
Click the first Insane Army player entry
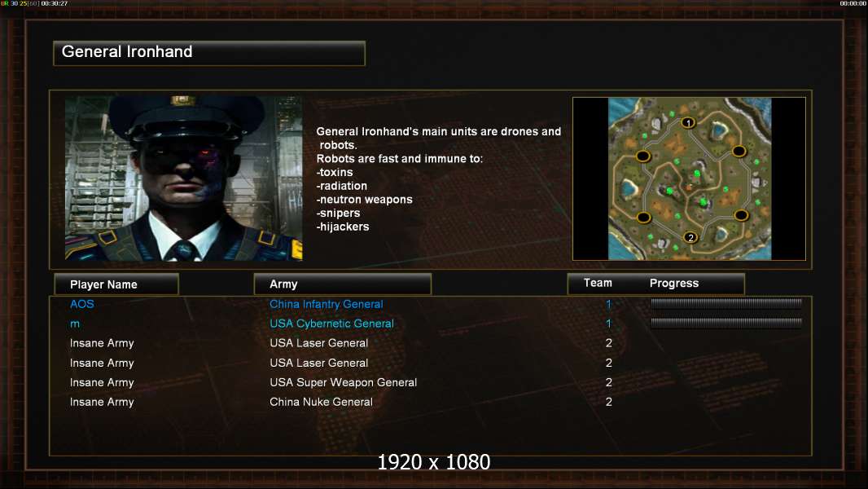pyautogui.click(x=102, y=343)
